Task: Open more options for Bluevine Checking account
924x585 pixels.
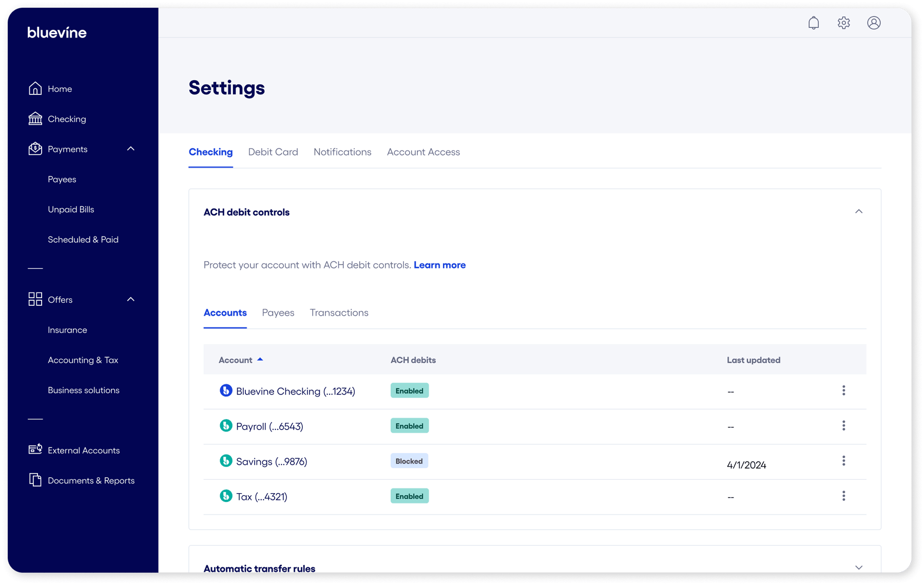Action: (843, 391)
